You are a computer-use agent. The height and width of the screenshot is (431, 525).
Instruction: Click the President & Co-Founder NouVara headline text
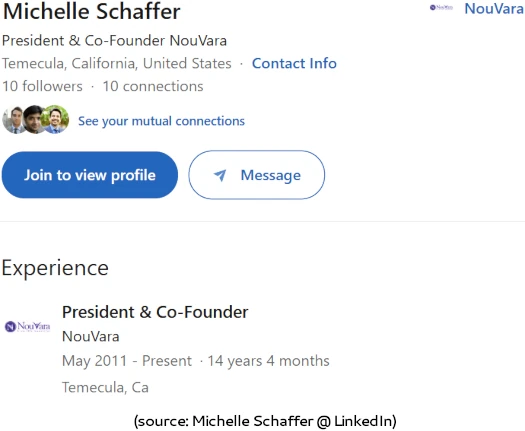click(x=115, y=41)
